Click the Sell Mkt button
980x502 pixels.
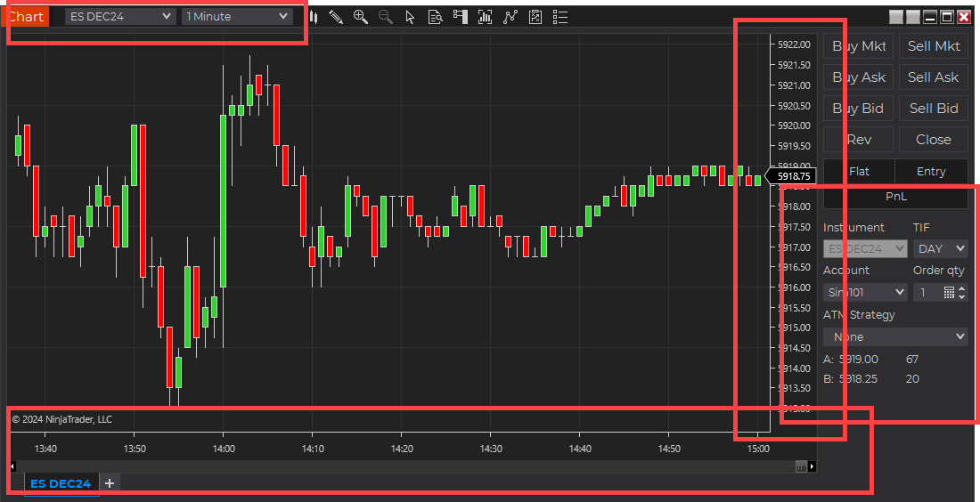pos(933,45)
